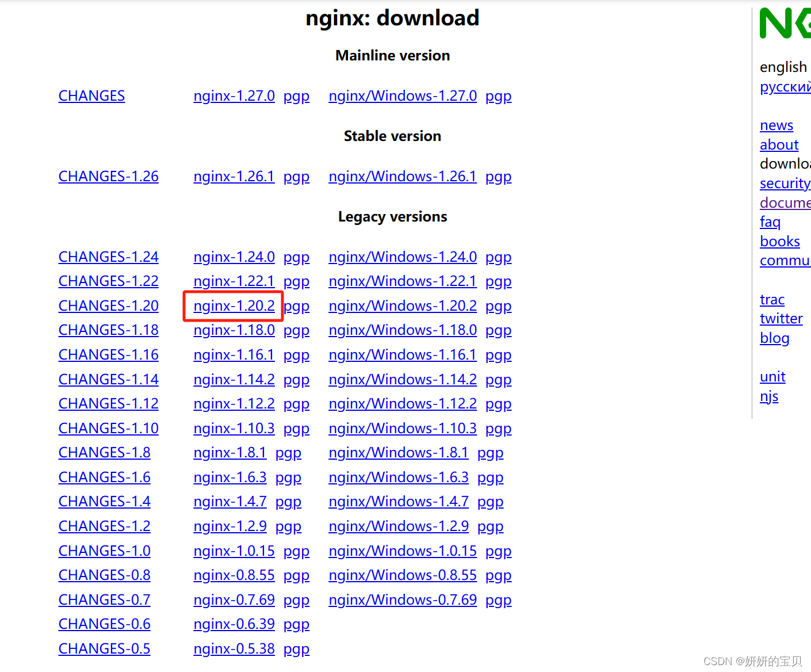This screenshot has width=811, height=672.
Task: Download nginx-1.14.2 source
Action: tap(234, 380)
